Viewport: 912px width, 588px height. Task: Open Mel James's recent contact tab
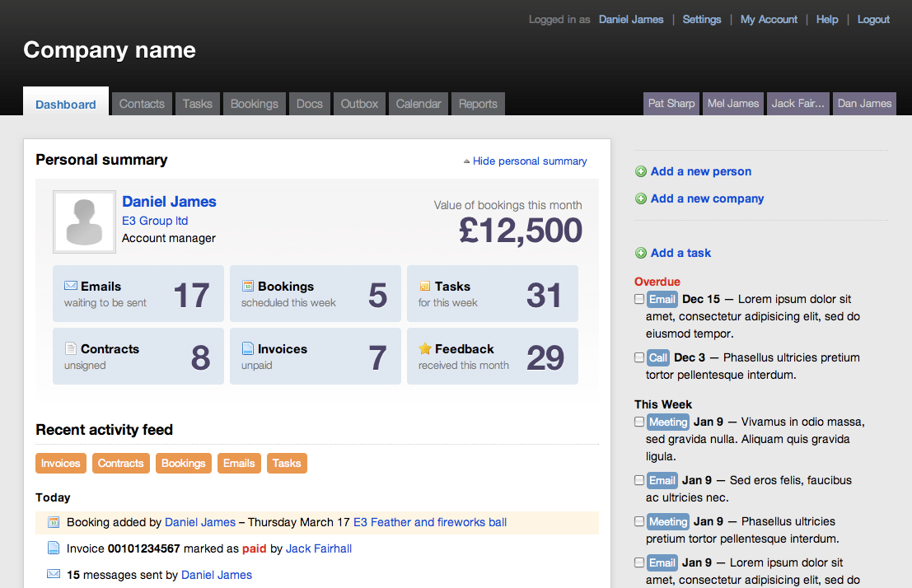(733, 104)
